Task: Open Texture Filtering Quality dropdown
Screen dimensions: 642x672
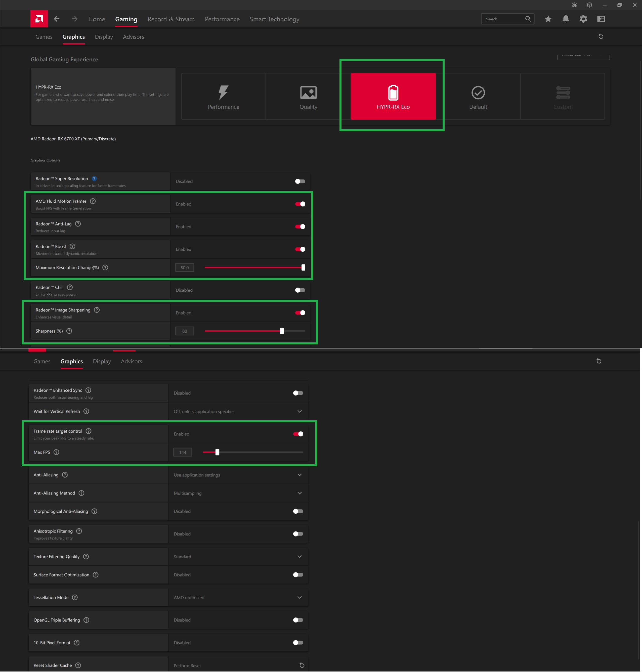Action: (299, 556)
